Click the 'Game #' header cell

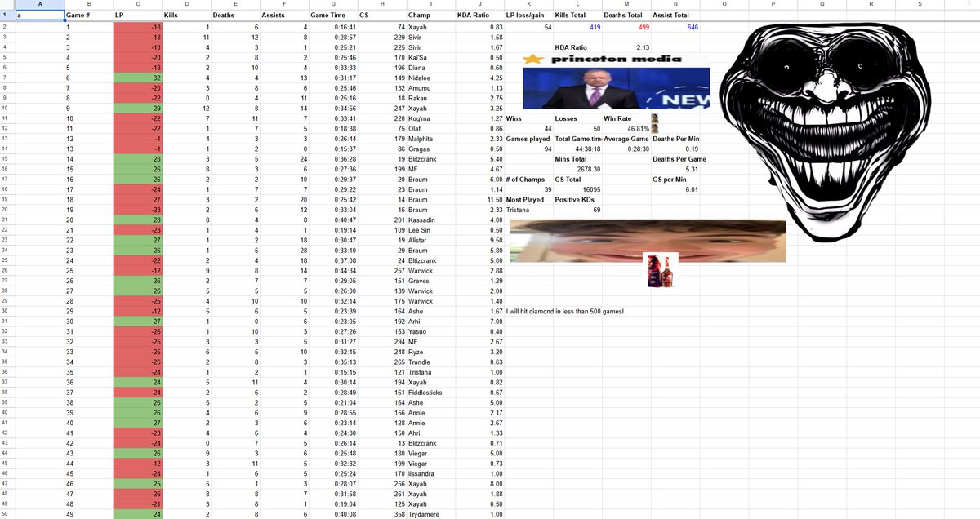[x=88, y=16]
